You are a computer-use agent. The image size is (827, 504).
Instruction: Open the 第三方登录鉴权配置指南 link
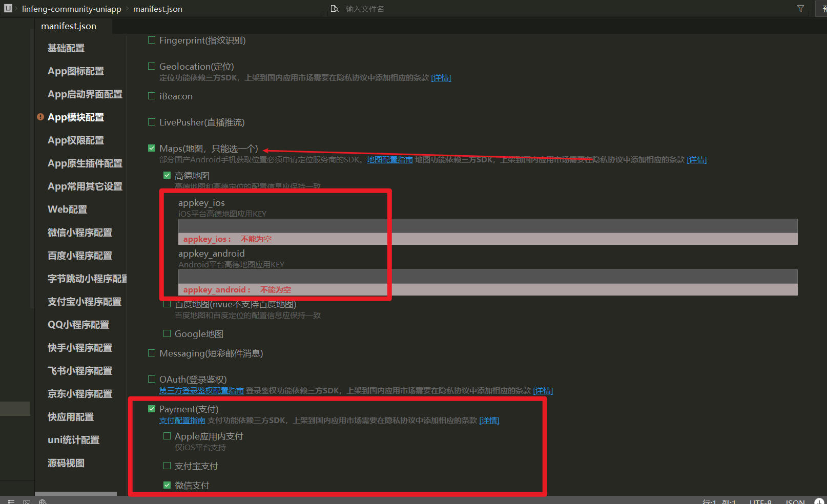coord(201,391)
